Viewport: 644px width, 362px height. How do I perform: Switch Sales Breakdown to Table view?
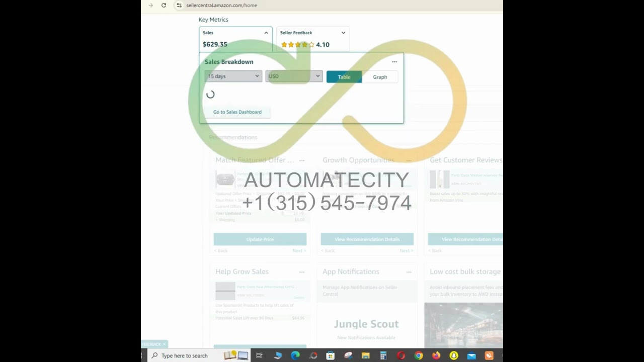[x=344, y=77]
